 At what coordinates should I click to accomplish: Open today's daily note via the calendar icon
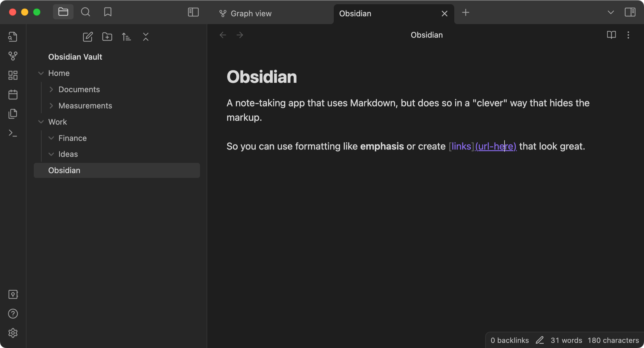[13, 94]
